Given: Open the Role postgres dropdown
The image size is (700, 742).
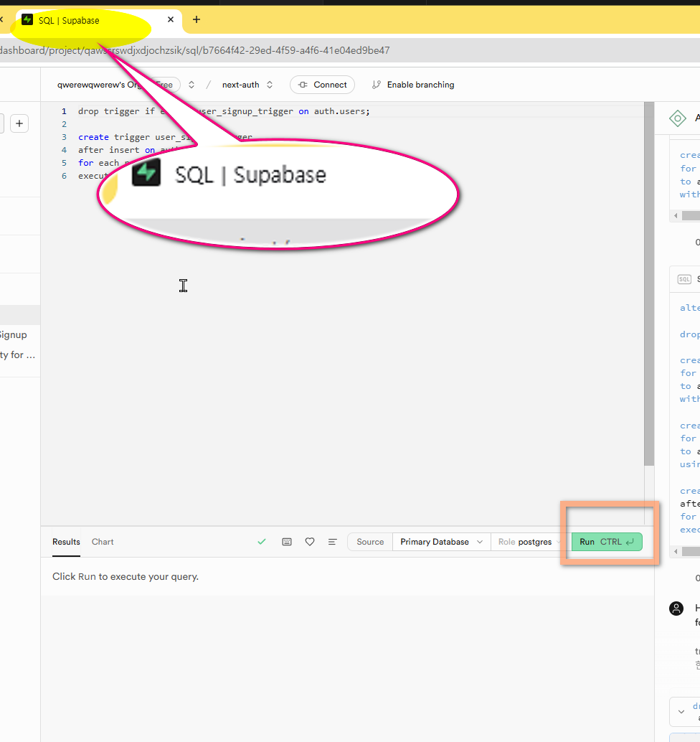Looking at the screenshot, I should [530, 542].
